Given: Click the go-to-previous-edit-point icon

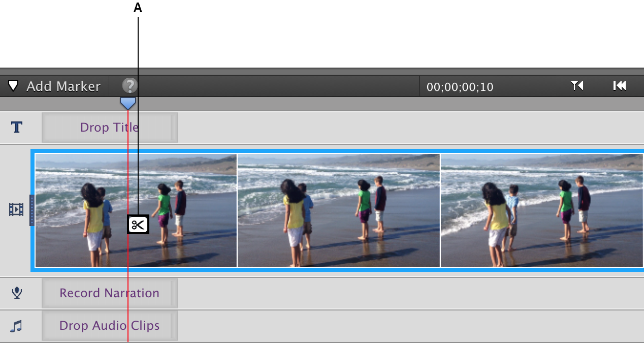Looking at the screenshot, I should click(577, 85).
